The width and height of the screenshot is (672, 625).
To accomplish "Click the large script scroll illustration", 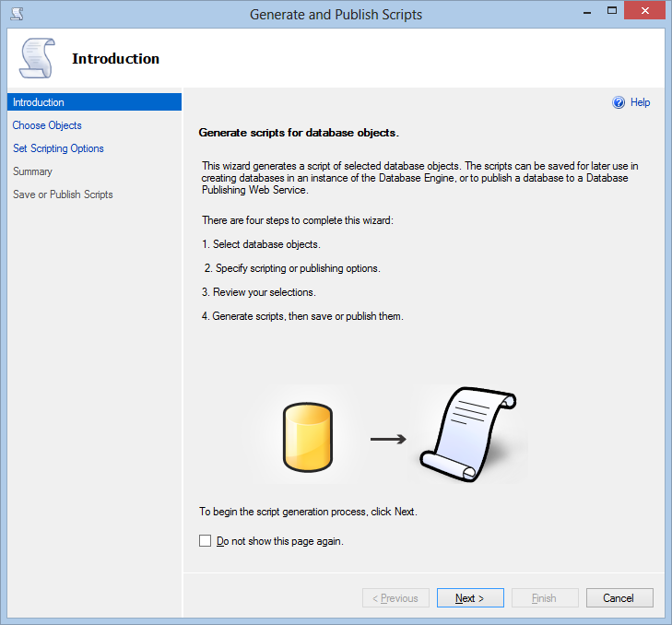I will (468, 434).
